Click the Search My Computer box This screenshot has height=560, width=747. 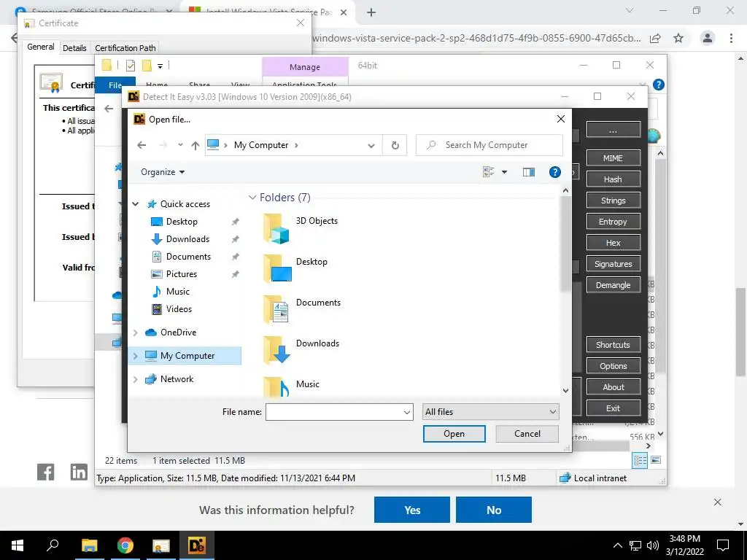pos(489,145)
